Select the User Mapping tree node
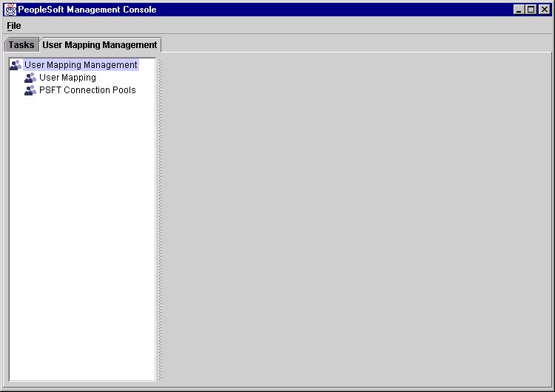 click(67, 78)
